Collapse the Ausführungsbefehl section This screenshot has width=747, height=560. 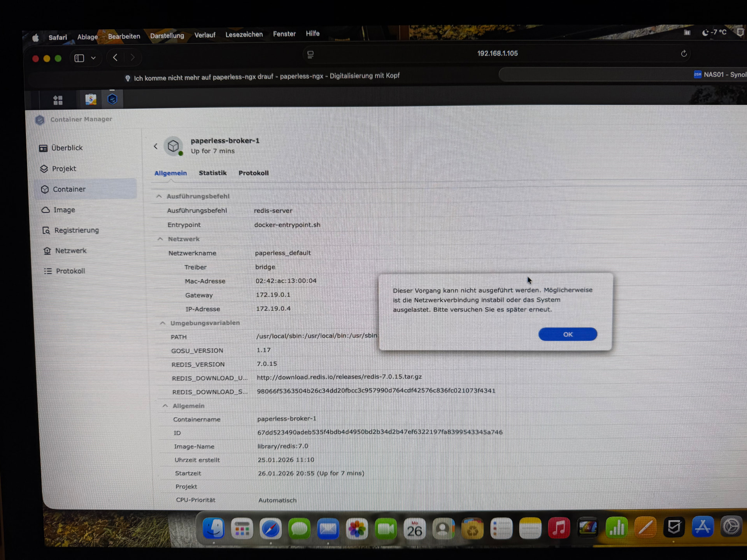click(159, 196)
